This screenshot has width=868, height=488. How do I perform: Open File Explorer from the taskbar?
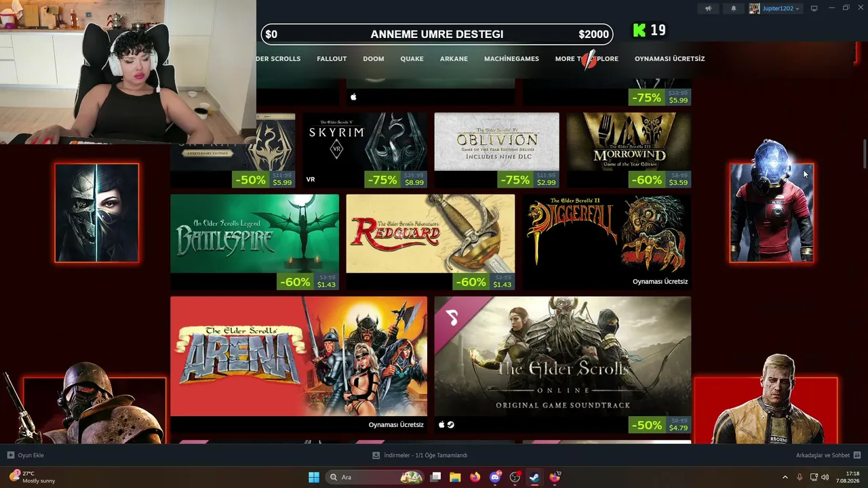pos(455,477)
